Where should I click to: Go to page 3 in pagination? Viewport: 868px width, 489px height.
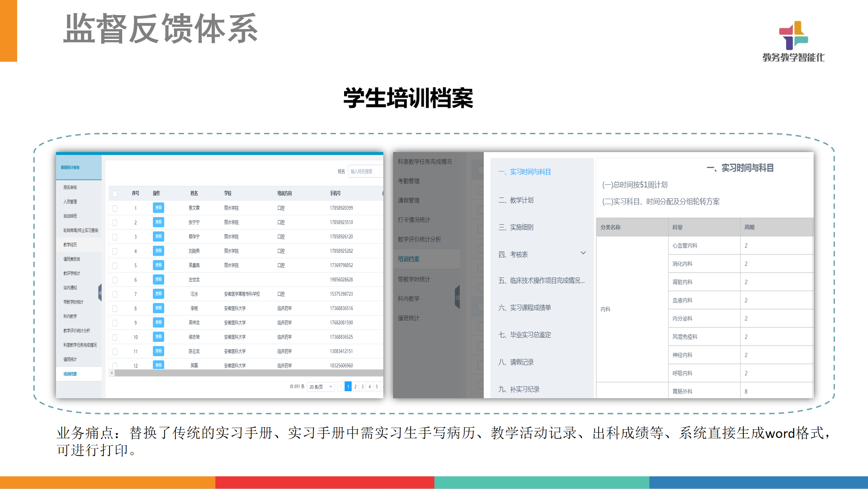[x=362, y=386]
